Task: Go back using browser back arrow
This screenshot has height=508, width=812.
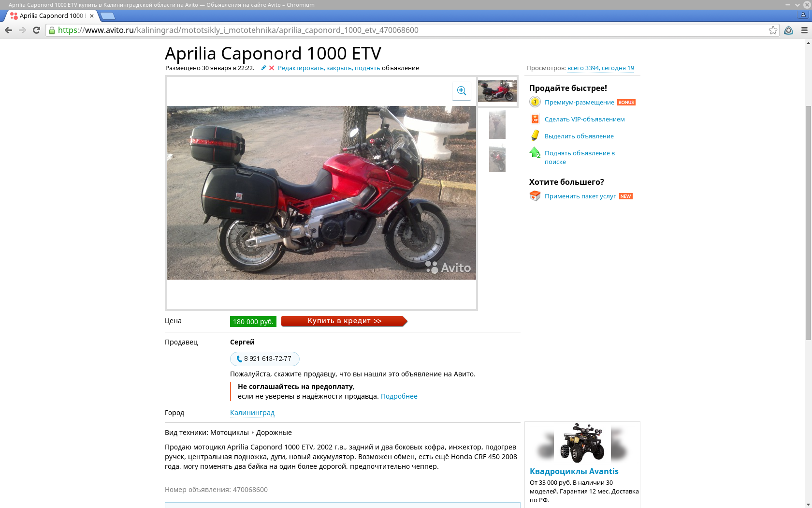Action: pyautogui.click(x=9, y=30)
